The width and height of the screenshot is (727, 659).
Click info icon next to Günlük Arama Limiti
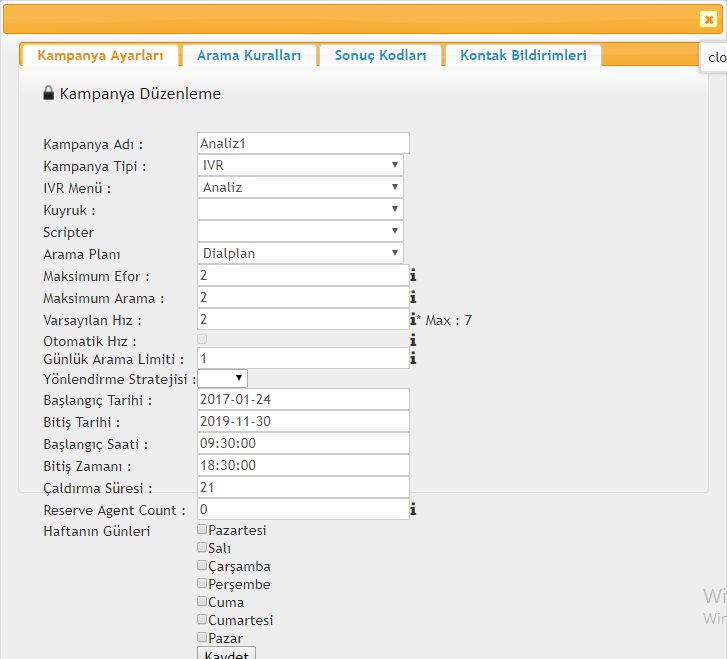[x=413, y=358]
